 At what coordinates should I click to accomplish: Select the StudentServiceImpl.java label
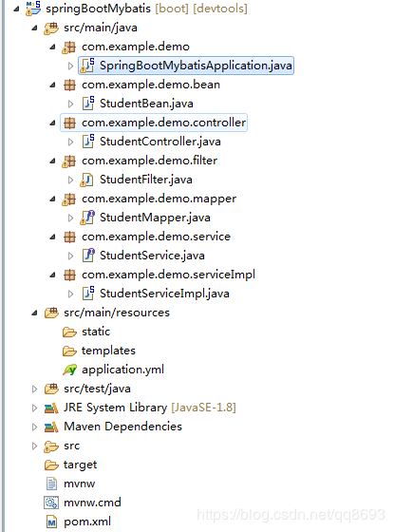click(x=164, y=294)
